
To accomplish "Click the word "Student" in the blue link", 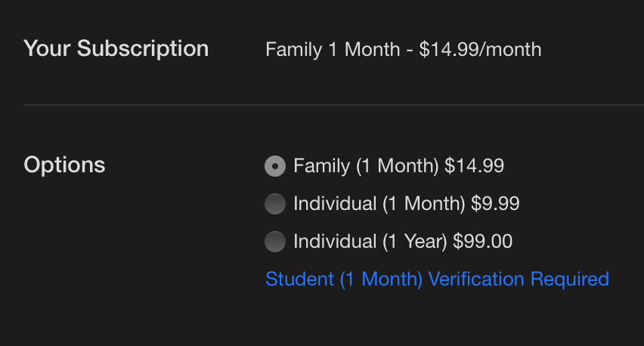I will pos(299,280).
